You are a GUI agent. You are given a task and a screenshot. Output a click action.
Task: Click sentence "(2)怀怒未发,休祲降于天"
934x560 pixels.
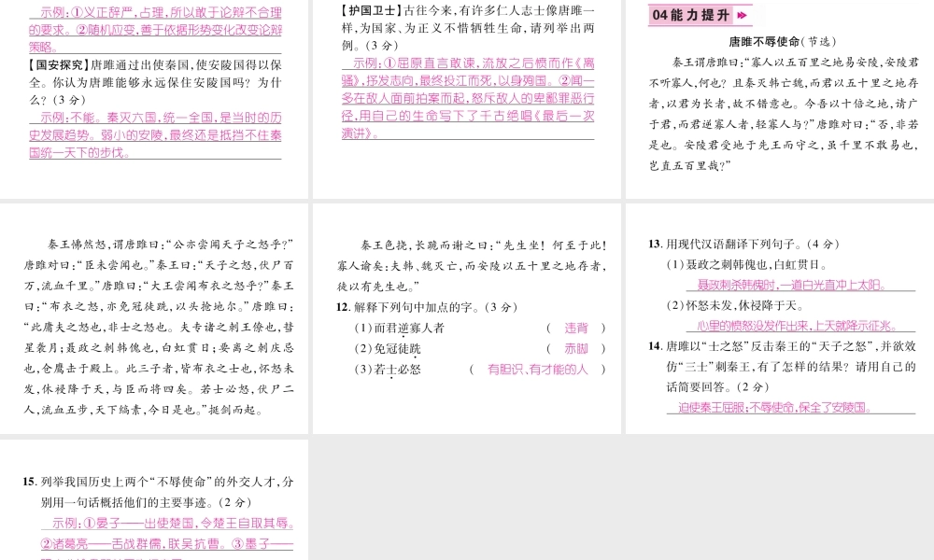click(735, 306)
